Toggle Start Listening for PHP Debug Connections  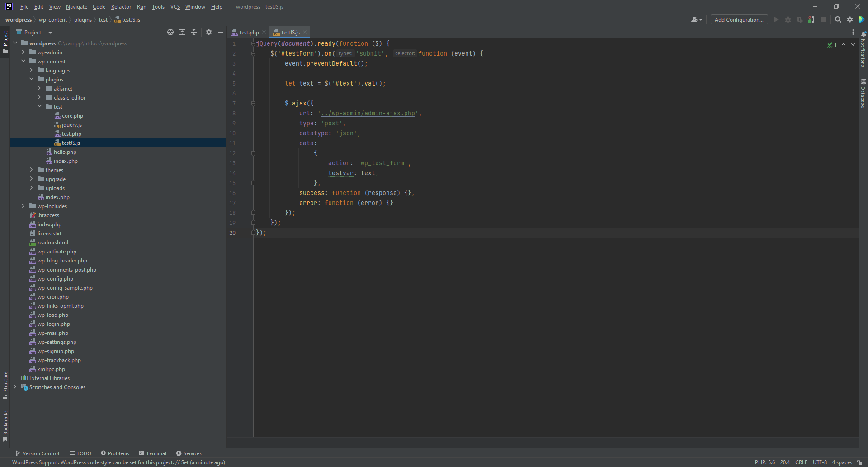point(811,19)
